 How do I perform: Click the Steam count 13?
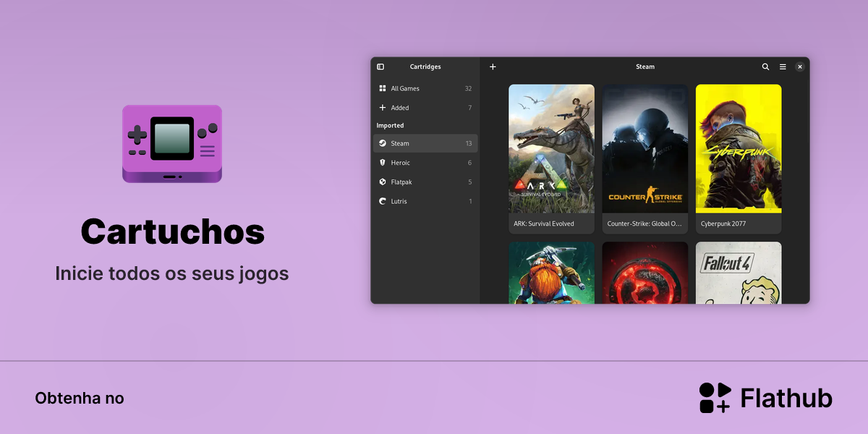click(469, 143)
